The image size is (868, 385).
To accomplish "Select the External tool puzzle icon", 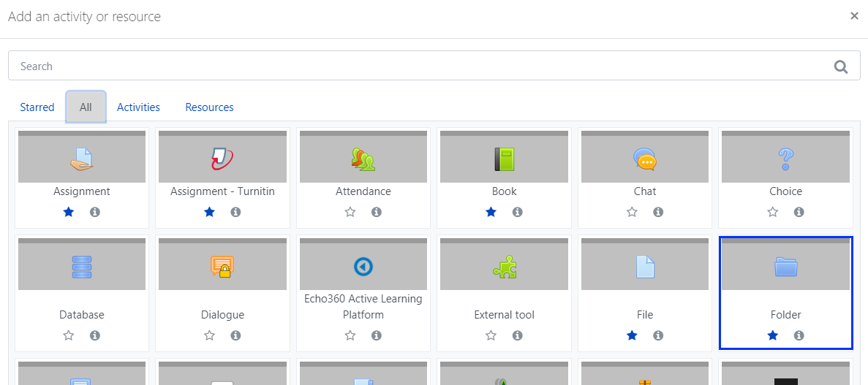I will [505, 267].
